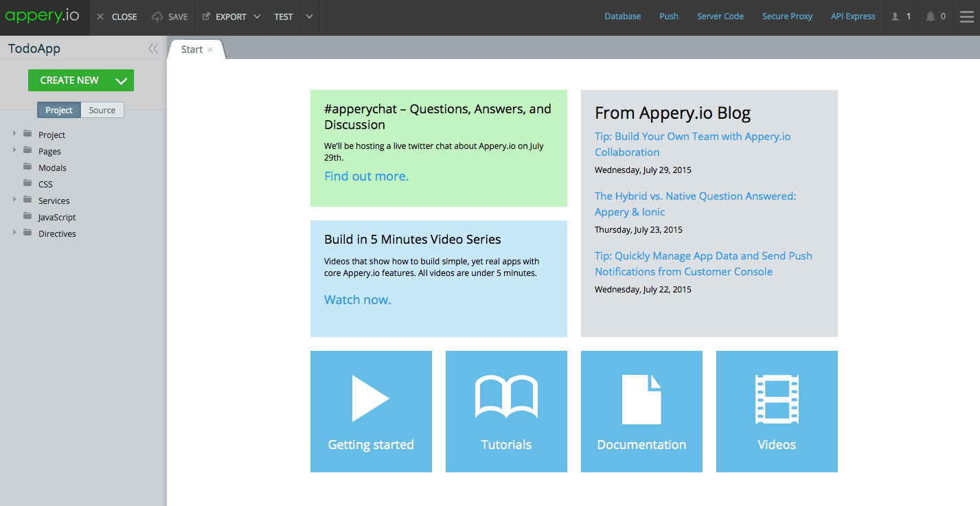This screenshot has width=980, height=506.
Task: Click the Documentation tile label
Action: 641,445
